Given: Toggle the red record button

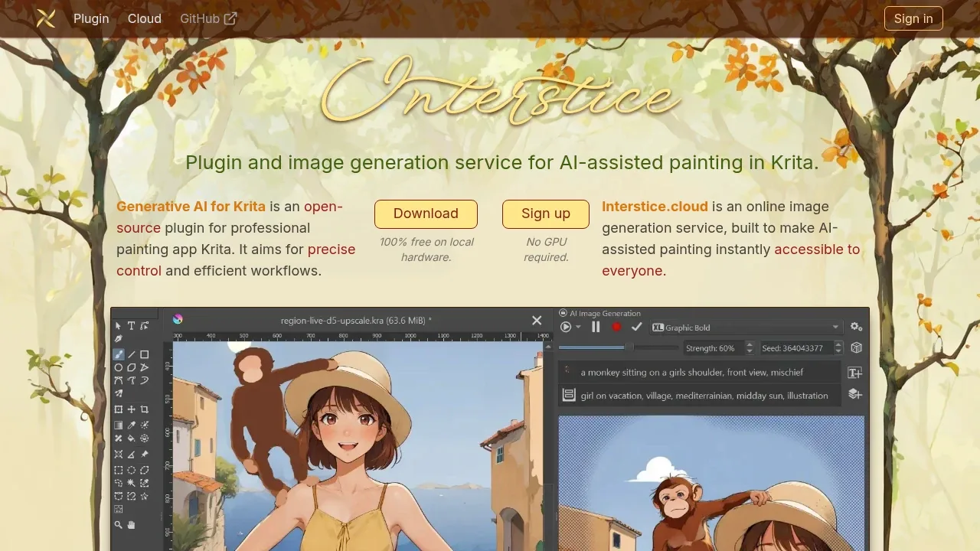Looking at the screenshot, I should point(616,327).
